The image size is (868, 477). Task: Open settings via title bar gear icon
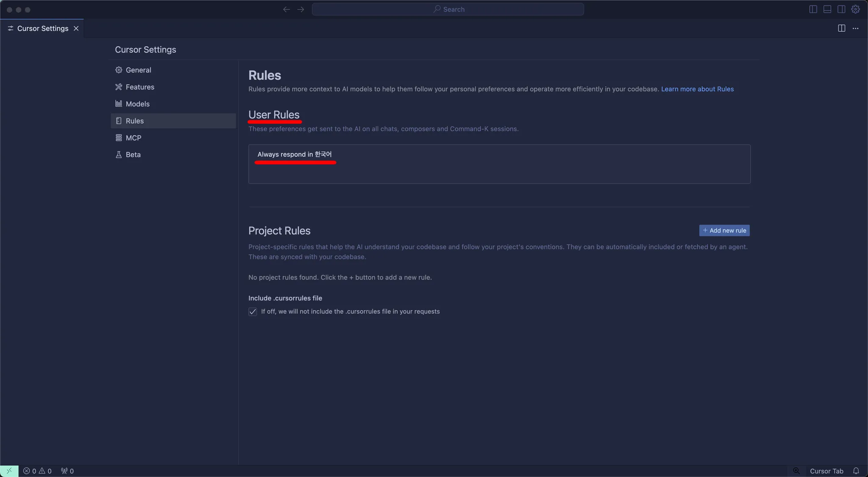[856, 9]
